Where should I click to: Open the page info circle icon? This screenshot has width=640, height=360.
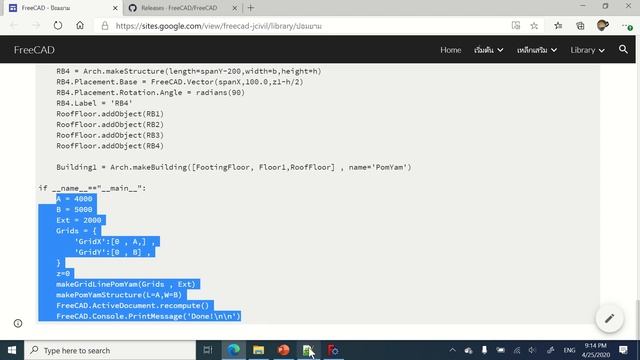pyautogui.click(x=18, y=323)
